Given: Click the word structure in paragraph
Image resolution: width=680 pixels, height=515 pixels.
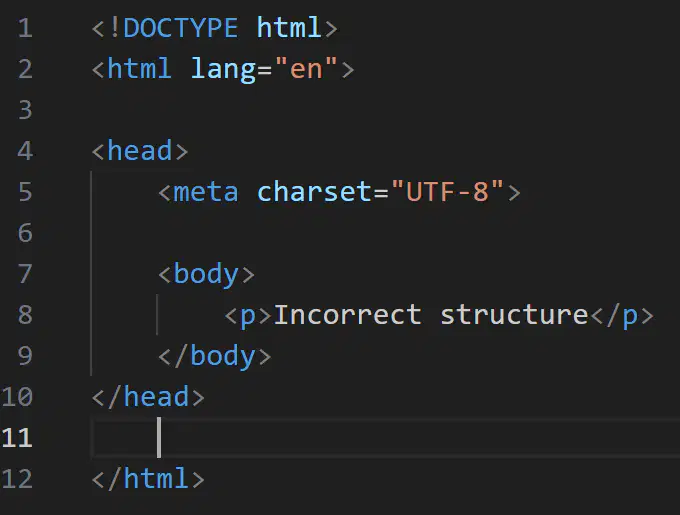Looking at the screenshot, I should pos(514,315).
